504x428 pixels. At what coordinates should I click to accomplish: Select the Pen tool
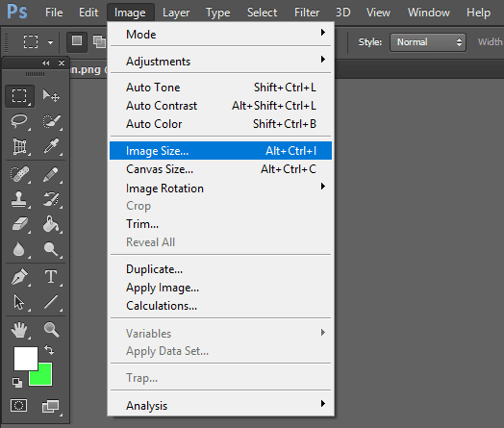click(x=19, y=277)
